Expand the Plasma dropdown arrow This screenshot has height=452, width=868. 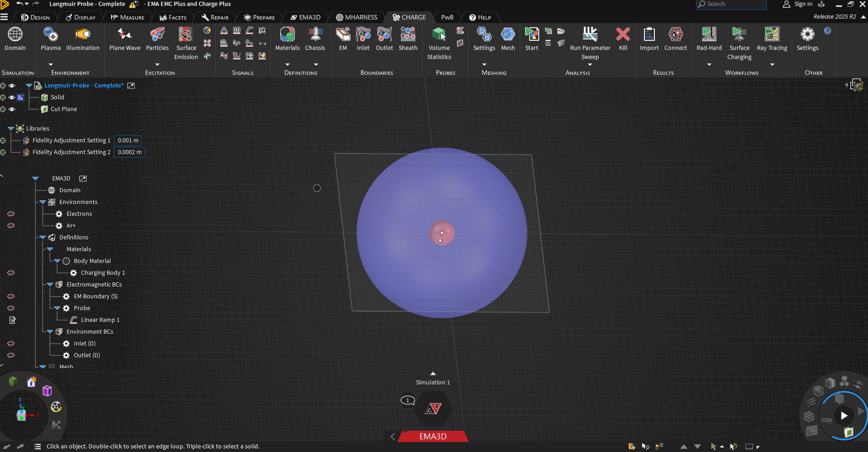tap(50, 65)
